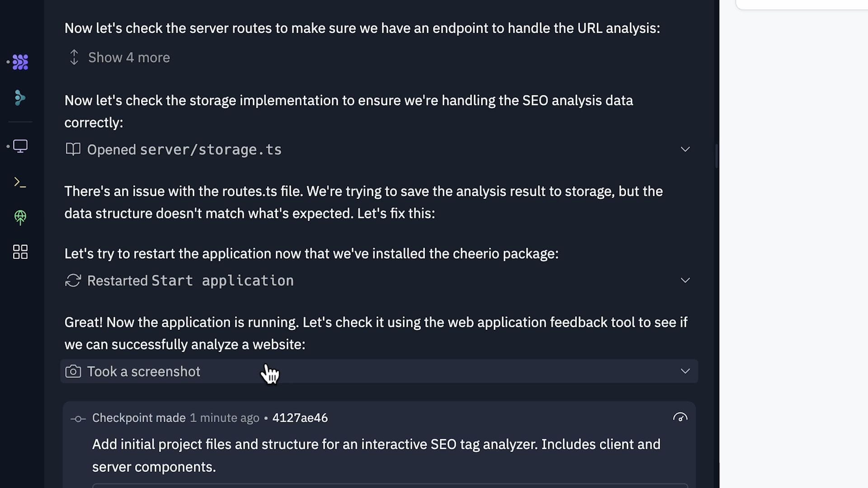Viewport: 868px width, 488px height.
Task: Click the checkpoint hash 4127ae46
Action: pyautogui.click(x=300, y=418)
